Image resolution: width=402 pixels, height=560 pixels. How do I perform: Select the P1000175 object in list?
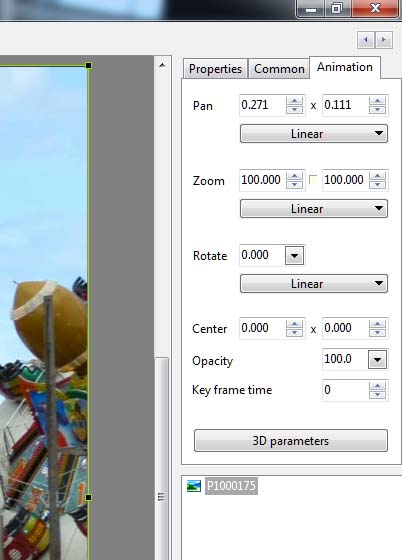231,486
